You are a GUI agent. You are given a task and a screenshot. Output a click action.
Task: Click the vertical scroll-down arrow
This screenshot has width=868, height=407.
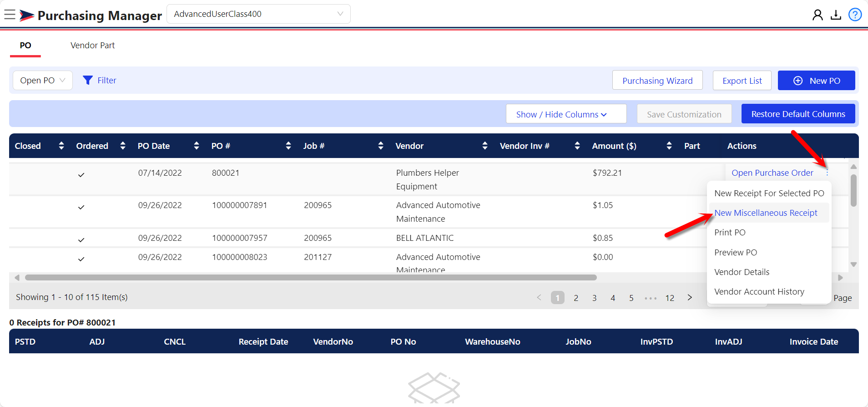click(853, 265)
